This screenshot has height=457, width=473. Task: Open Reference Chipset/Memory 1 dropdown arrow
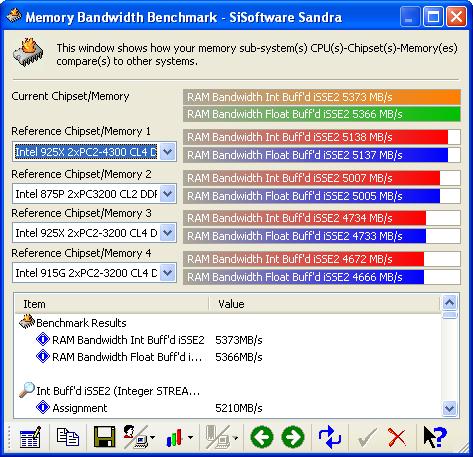167,152
